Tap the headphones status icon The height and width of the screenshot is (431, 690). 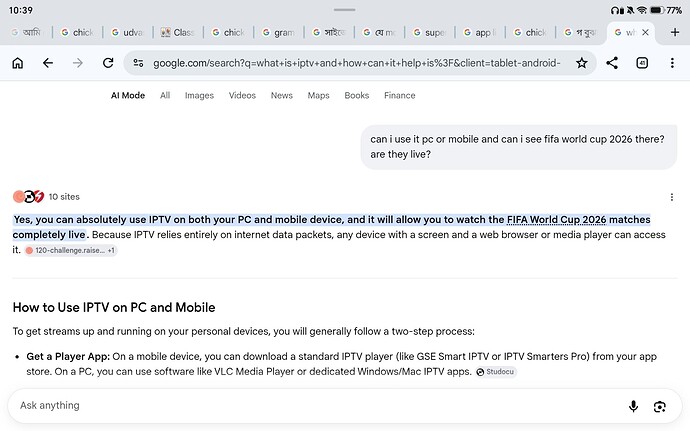[x=617, y=10]
